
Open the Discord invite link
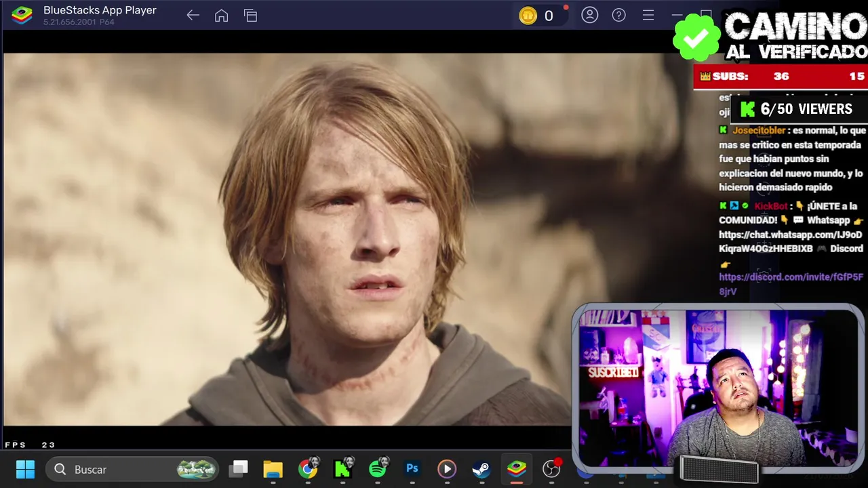[x=791, y=284]
